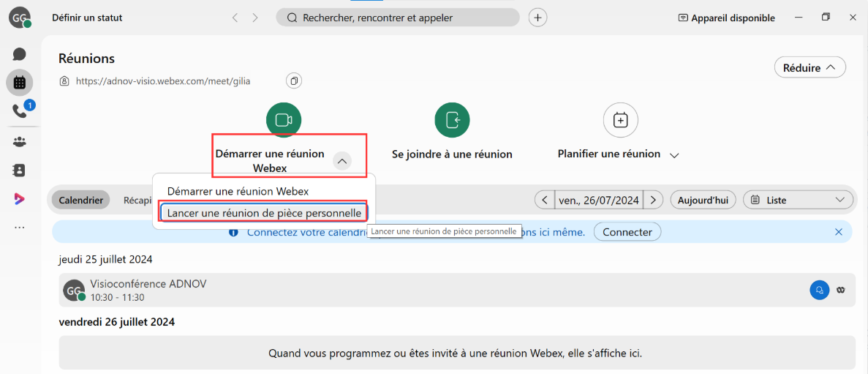The height and width of the screenshot is (374, 868).
Task: Click the GG avatar on Visioconférence ADNOV row
Action: tap(74, 289)
